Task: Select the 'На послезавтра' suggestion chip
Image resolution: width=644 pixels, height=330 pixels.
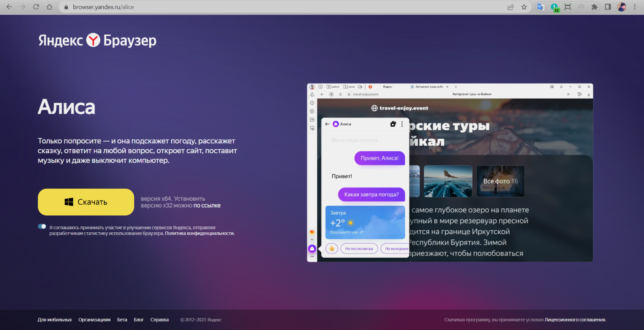Action: pyautogui.click(x=359, y=249)
